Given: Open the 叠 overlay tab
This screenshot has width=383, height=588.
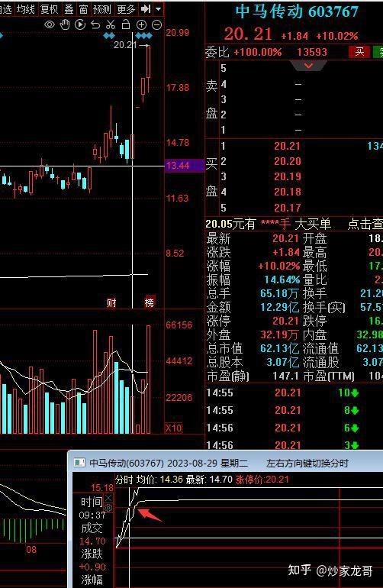Looking at the screenshot, I should pos(69,9).
